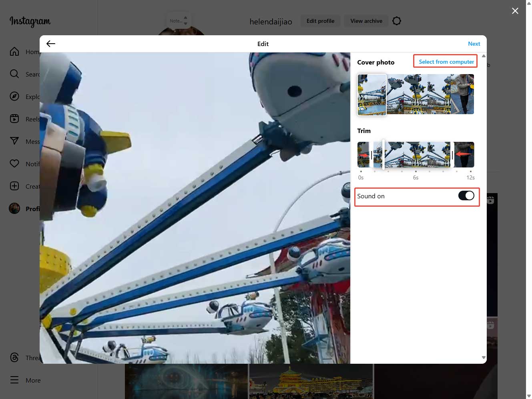The height and width of the screenshot is (399, 532).
Task: Go back using the arrow in the Edit header
Action: click(50, 44)
